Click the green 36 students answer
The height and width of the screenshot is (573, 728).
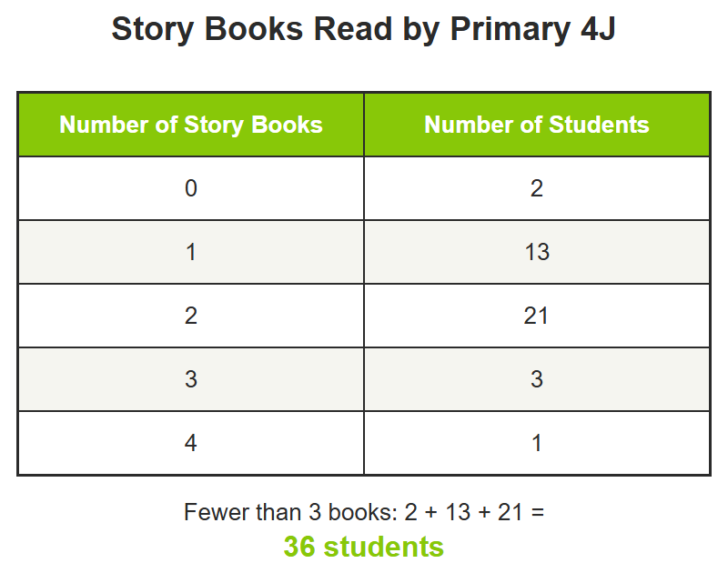(x=363, y=547)
